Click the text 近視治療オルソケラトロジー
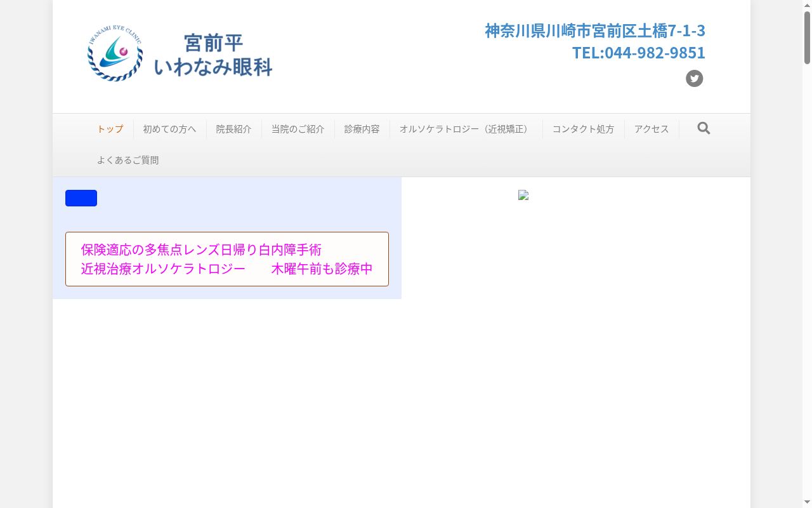812x508 pixels. [163, 269]
